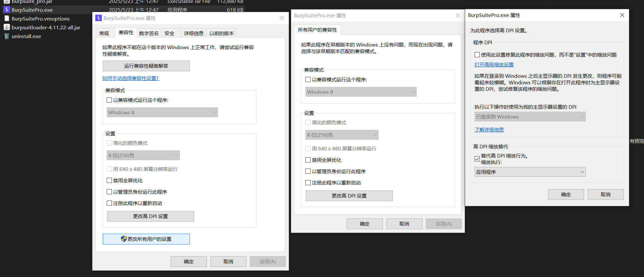This screenshot has width=644, height=277.
Task: Close the middle all-users compatibility dialog
Action: [x=458, y=15]
